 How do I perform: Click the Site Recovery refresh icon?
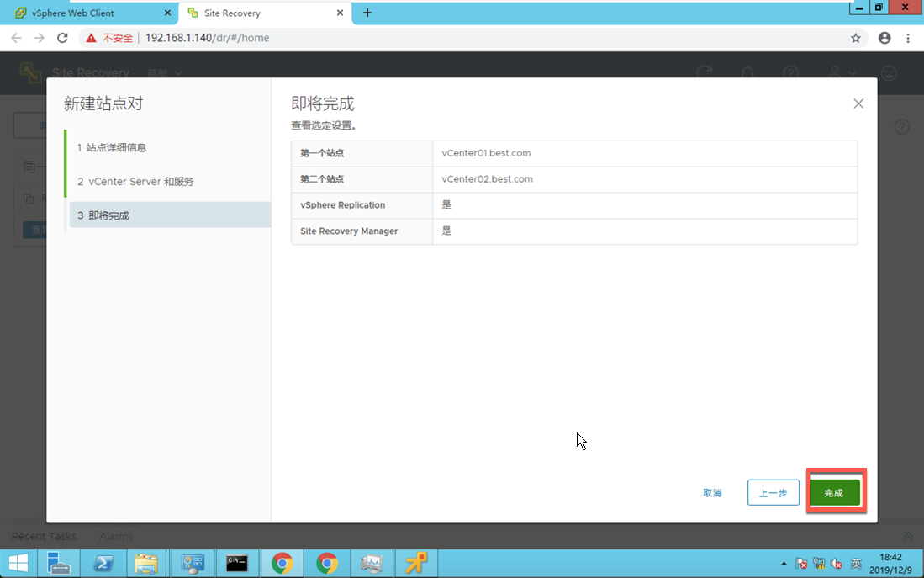(x=705, y=72)
